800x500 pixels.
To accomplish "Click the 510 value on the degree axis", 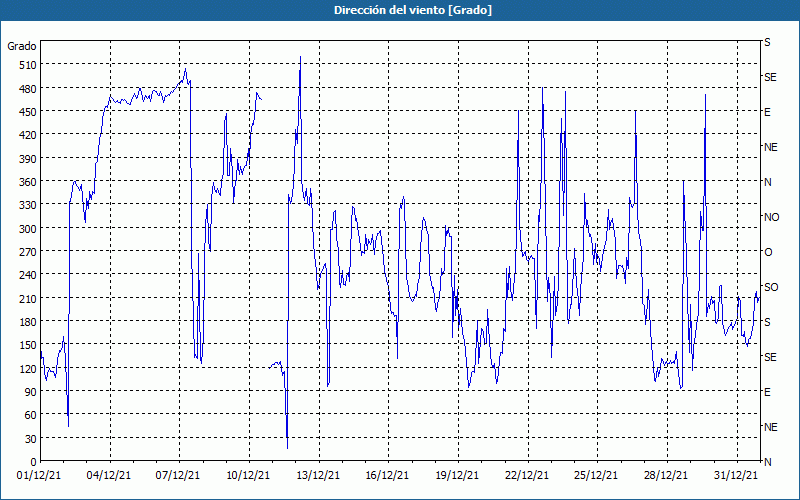I will [x=27, y=65].
